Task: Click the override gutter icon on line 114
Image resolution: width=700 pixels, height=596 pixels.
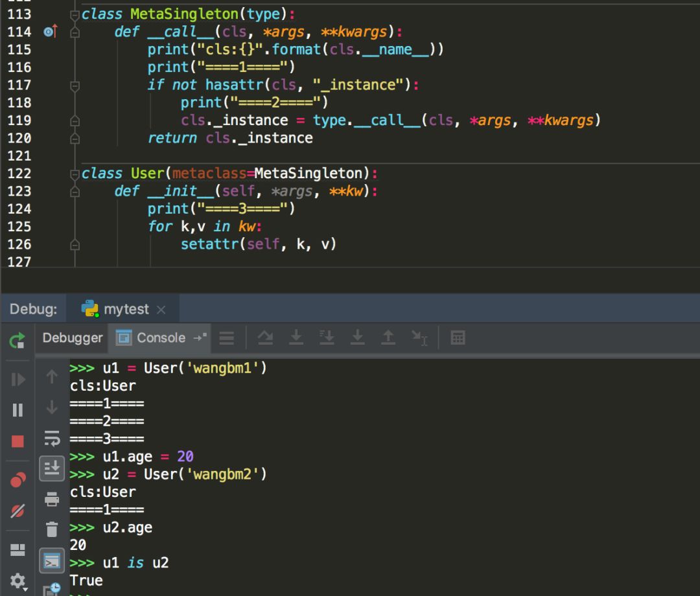Action: pyautogui.click(x=51, y=32)
